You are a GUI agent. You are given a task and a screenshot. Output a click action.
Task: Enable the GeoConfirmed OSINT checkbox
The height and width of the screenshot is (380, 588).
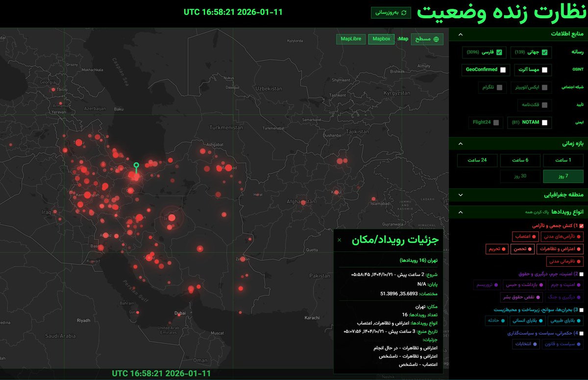[503, 70]
